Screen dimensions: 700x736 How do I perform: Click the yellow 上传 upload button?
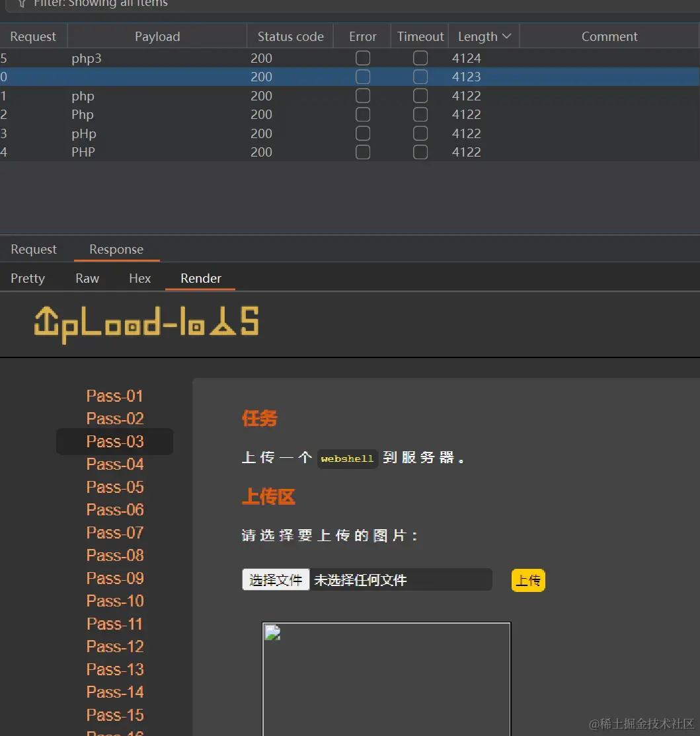coord(528,581)
